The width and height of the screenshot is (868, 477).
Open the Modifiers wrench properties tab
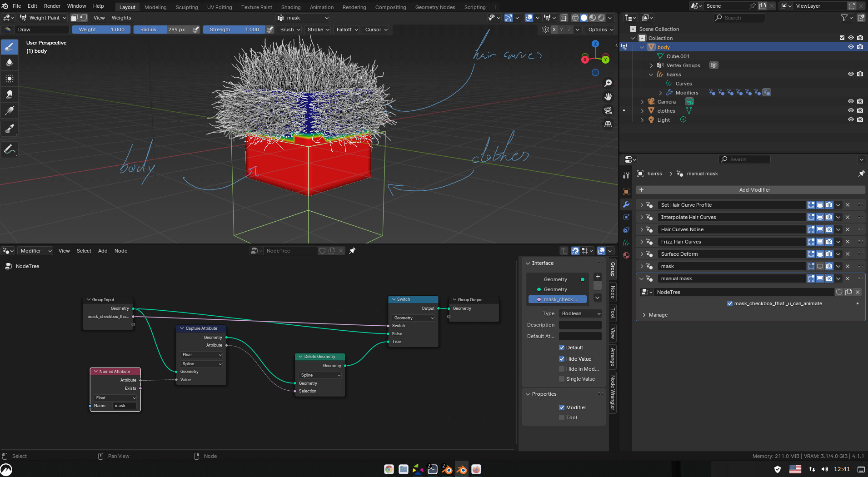tap(626, 204)
